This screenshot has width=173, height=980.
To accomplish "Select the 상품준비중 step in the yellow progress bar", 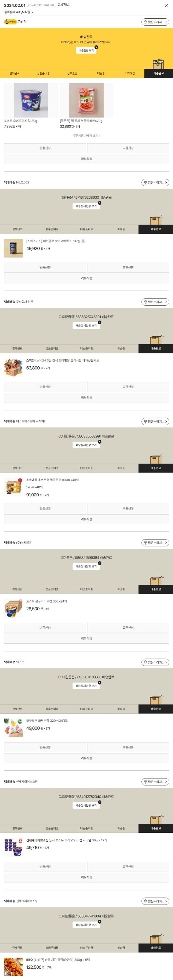I will [x=43, y=73].
